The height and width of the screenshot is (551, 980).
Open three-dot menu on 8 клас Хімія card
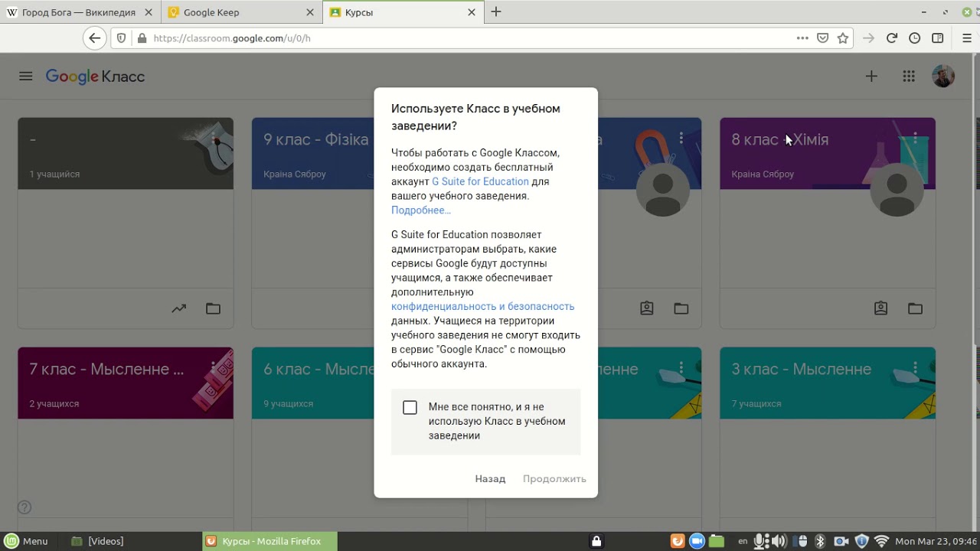coord(915,139)
